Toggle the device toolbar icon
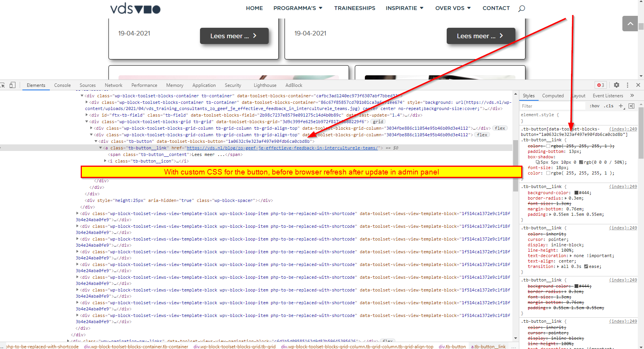This screenshot has height=349, width=644. 13,85
